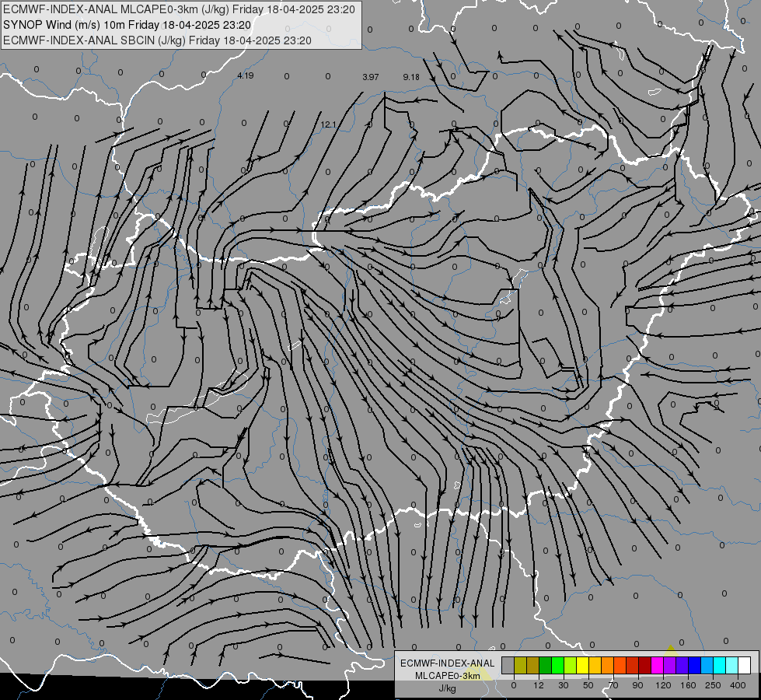Click the pure yellow legend swatch

coord(582,666)
